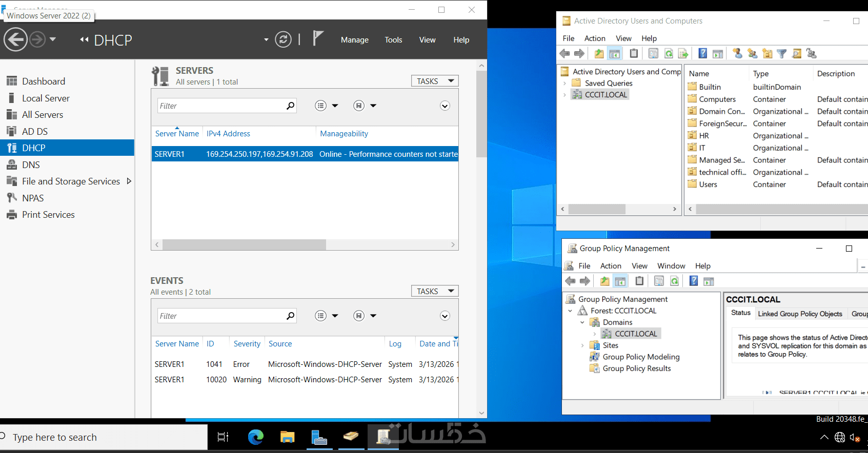Click Refresh icon in Group Policy Management toolbar

click(674, 281)
